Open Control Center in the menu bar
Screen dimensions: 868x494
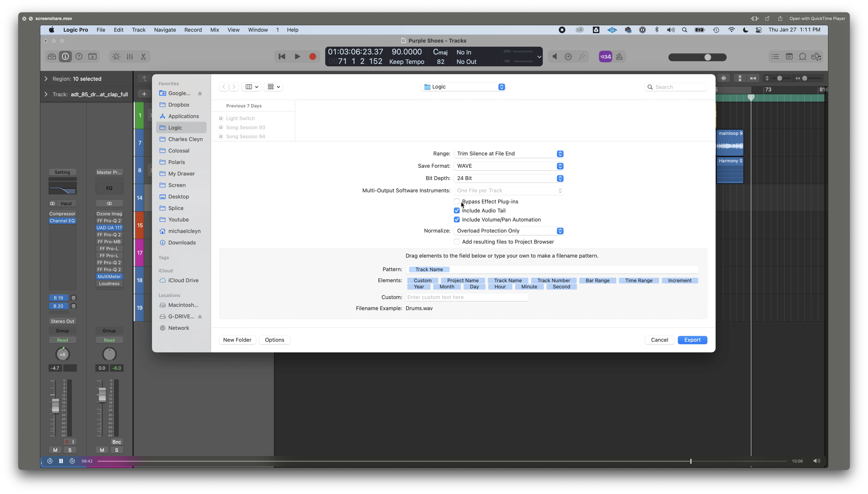(759, 30)
